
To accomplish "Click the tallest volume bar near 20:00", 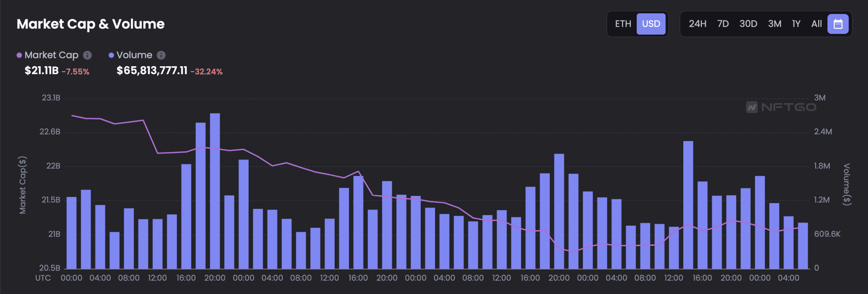I will click(215, 191).
